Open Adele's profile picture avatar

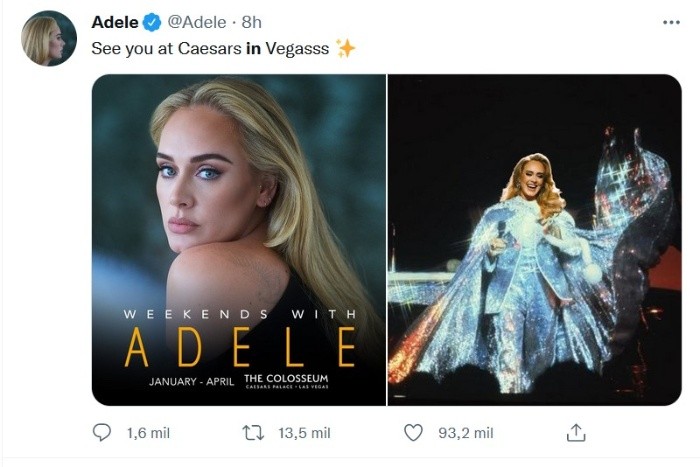click(48, 38)
